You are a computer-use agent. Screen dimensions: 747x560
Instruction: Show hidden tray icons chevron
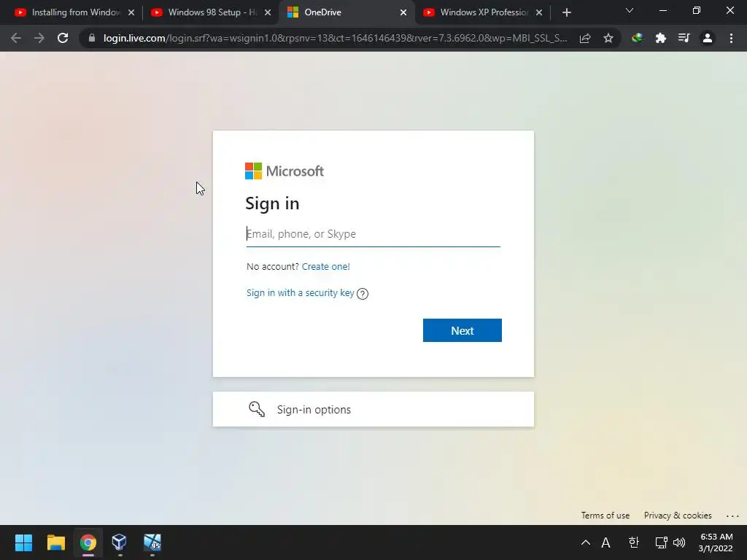coord(586,542)
